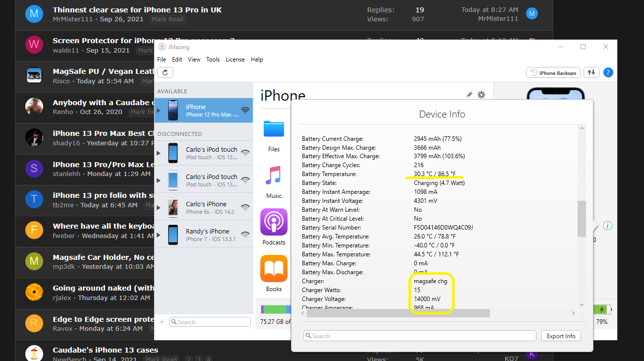
Task: Click tb2me avatar in forum window
Action: tap(34, 199)
